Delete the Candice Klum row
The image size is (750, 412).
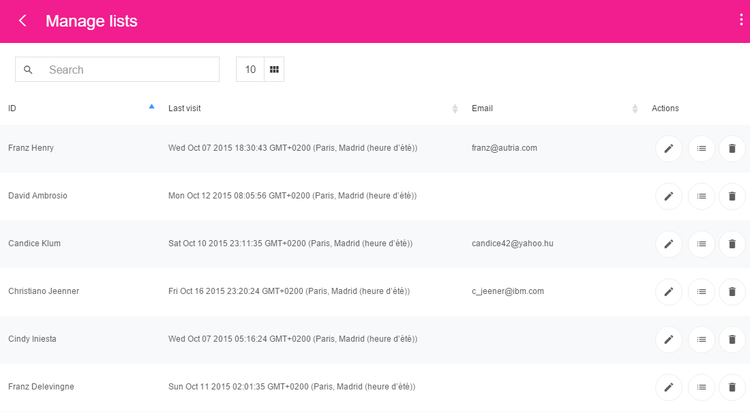[x=732, y=244]
